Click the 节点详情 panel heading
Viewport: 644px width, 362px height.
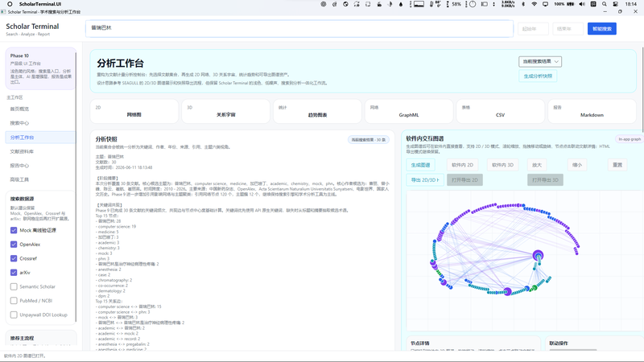(420, 343)
